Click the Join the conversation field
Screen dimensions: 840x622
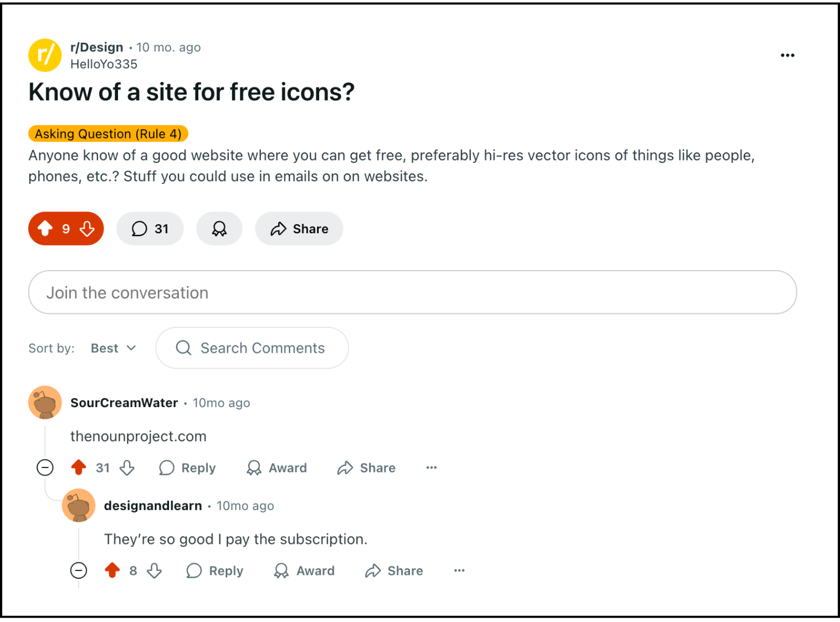[412, 292]
